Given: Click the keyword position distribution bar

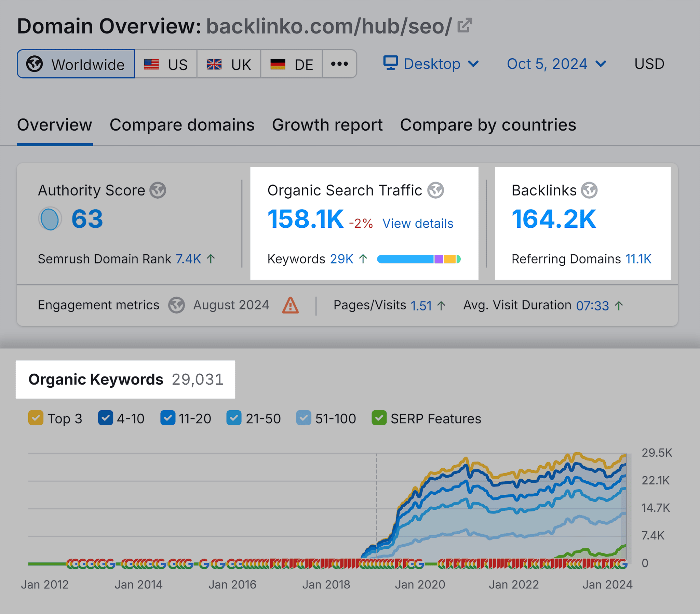Looking at the screenshot, I should (418, 259).
